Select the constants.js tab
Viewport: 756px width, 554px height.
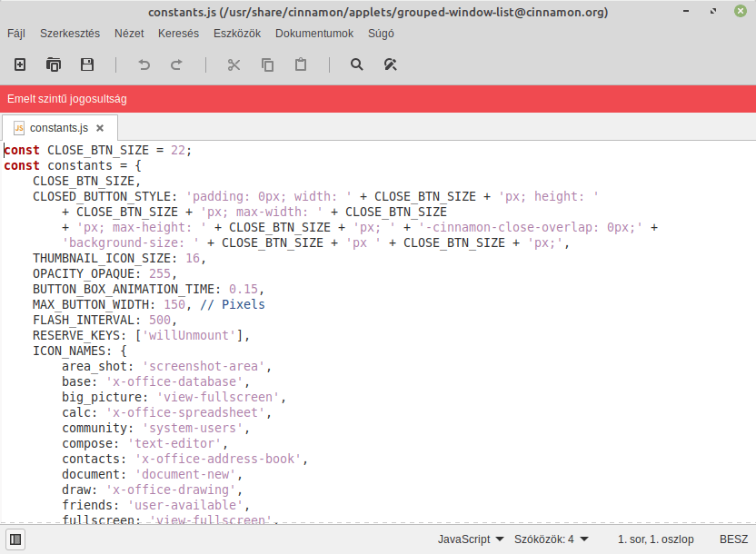tap(59, 128)
